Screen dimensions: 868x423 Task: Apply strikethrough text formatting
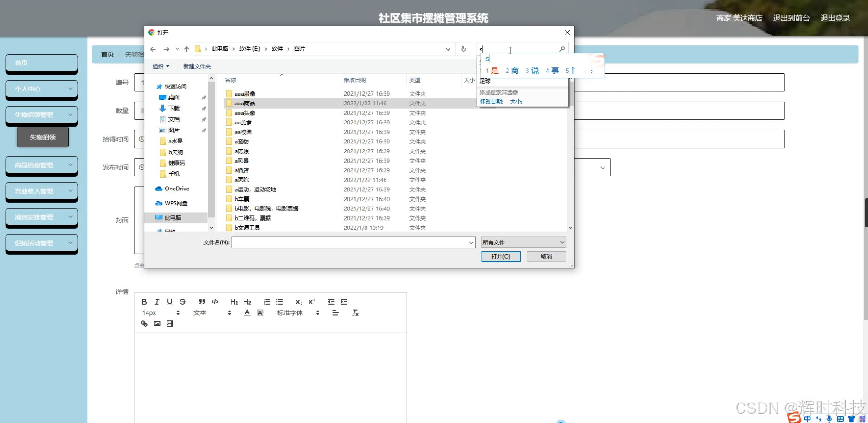click(182, 302)
